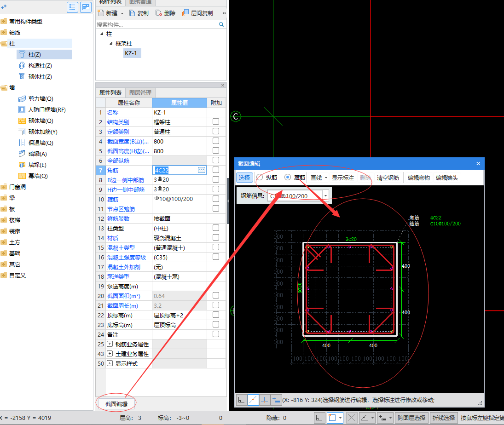
Task: Select the 纵筋 radio button
Action: coord(260,178)
